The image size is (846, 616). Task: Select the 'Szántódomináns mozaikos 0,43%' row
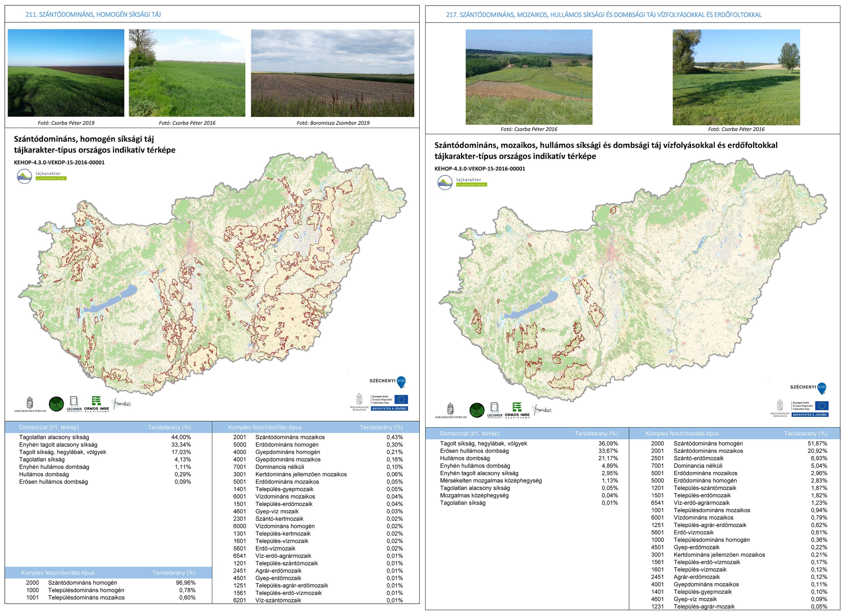[318, 437]
